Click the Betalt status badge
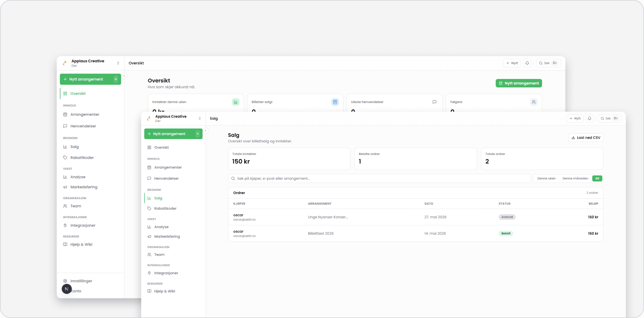Viewport: 644px width, 318px height. [506, 234]
